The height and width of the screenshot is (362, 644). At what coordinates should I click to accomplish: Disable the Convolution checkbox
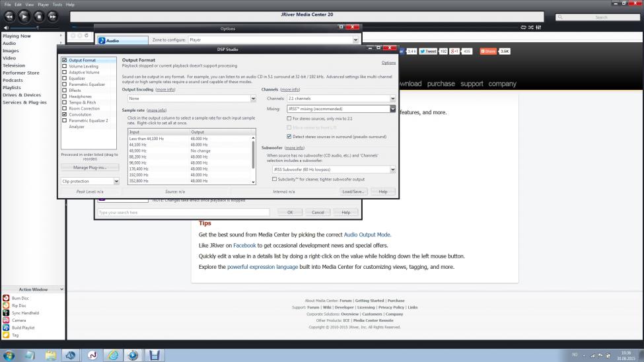click(x=65, y=115)
